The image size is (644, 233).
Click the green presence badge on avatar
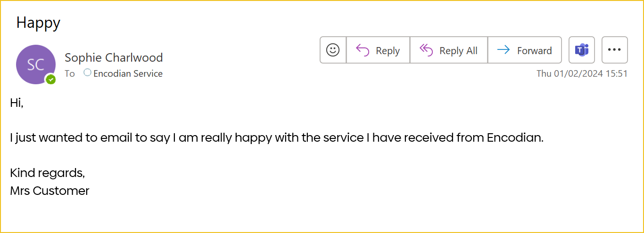click(50, 80)
